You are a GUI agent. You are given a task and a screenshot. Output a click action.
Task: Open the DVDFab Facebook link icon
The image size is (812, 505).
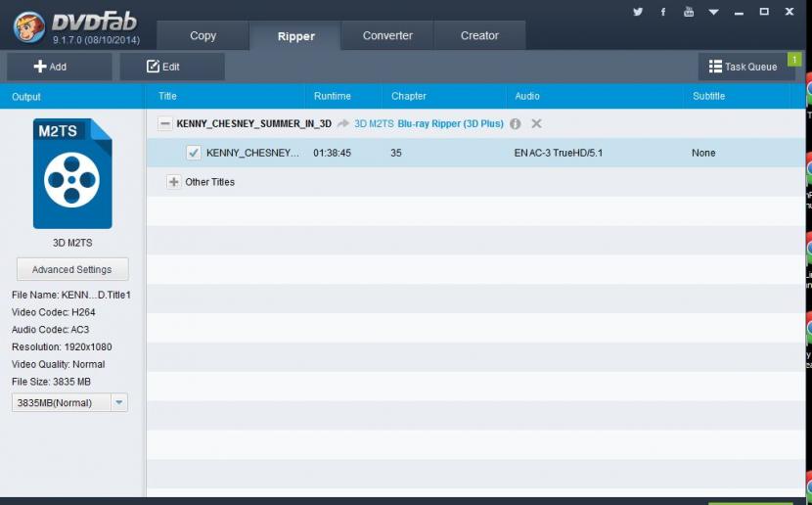point(663,12)
